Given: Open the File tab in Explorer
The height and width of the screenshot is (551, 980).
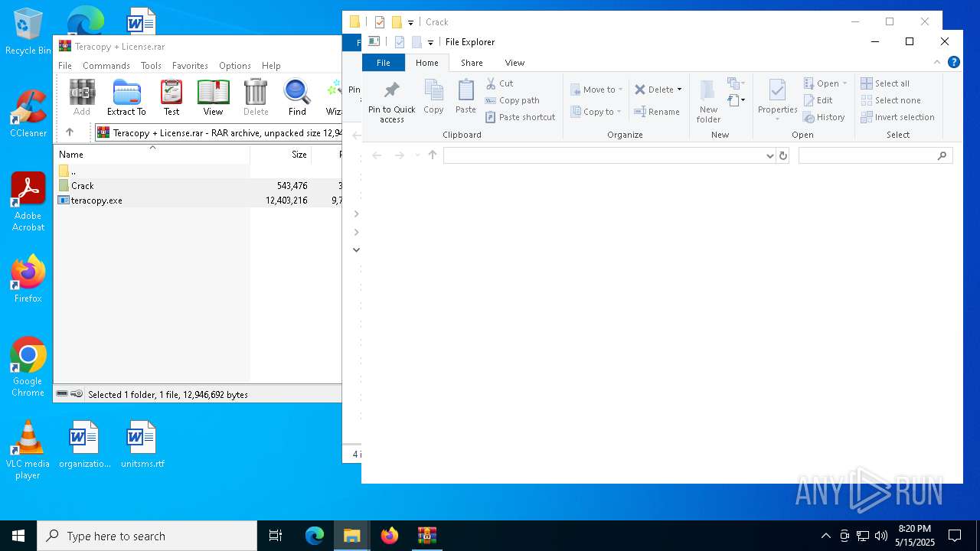Looking at the screenshot, I should 384,63.
